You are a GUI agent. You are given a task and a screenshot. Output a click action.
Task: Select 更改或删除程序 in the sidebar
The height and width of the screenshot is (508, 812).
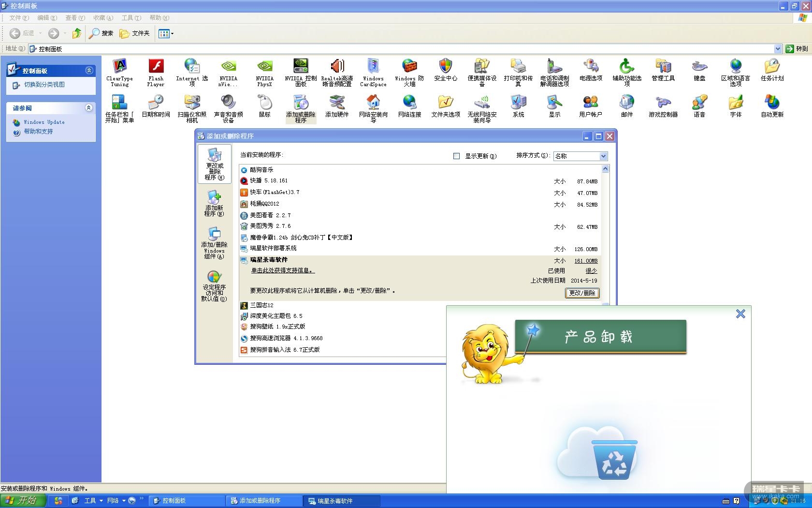[x=215, y=164]
